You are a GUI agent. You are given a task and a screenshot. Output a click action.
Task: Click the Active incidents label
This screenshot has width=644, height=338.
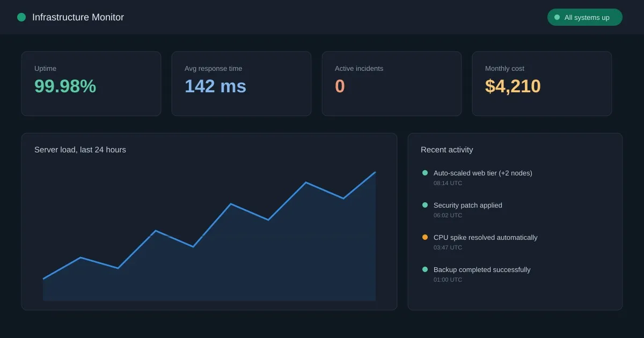click(359, 69)
